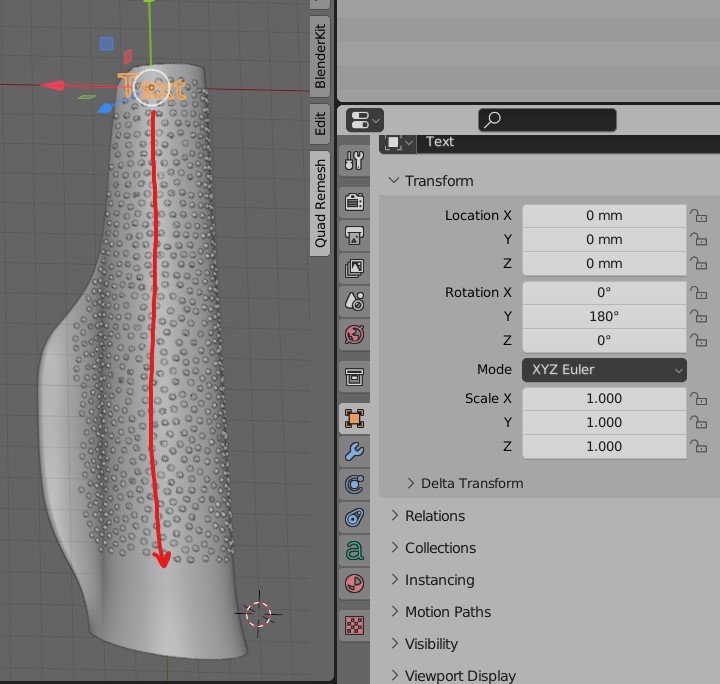The image size is (720, 684).
Task: Switch to the BlenderKit sidebar tab
Action: click(x=320, y=56)
